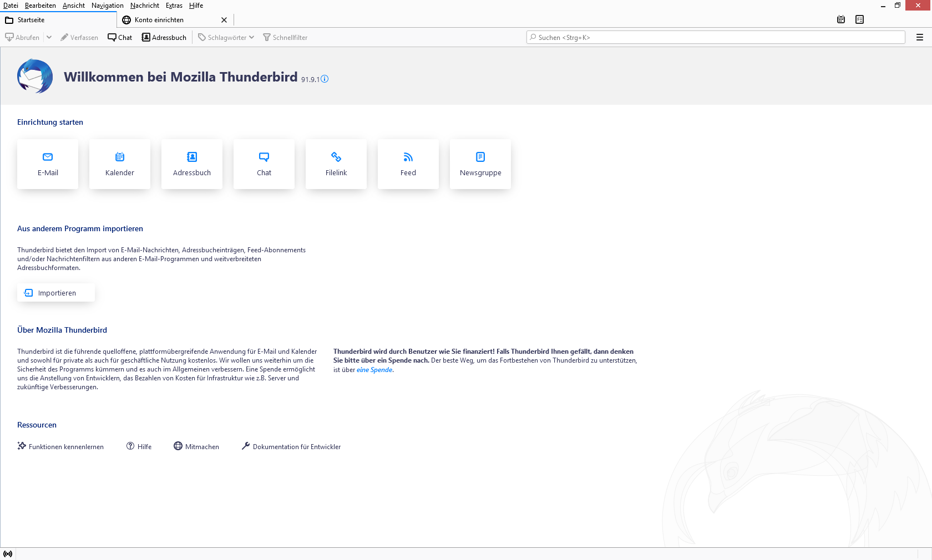Viewport: 932px width, 560px height.
Task: Open the Funktionen kennenlernen link
Action: point(60,446)
